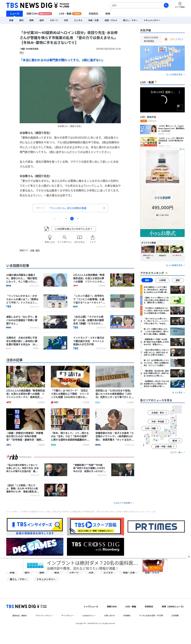Viewport: 191px width, 644px height.
Task: Click ranking もっと見る link
Action: point(179,393)
